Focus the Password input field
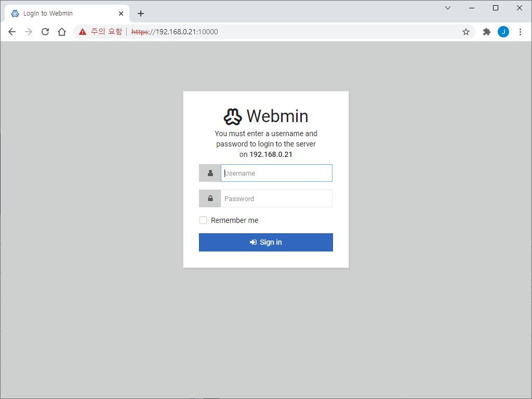Image resolution: width=532 pixels, height=399 pixels. pos(276,198)
